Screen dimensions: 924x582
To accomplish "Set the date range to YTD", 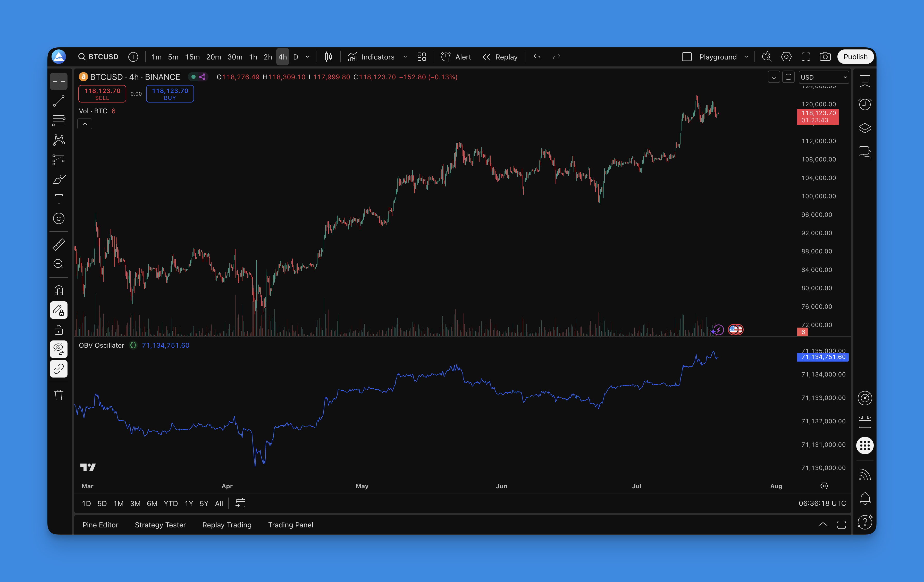I will coord(171,503).
